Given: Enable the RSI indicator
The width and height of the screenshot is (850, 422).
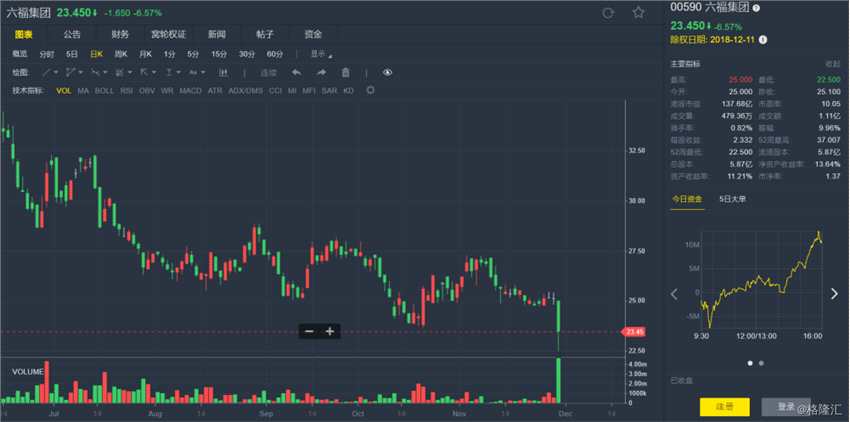Looking at the screenshot, I should point(126,91).
